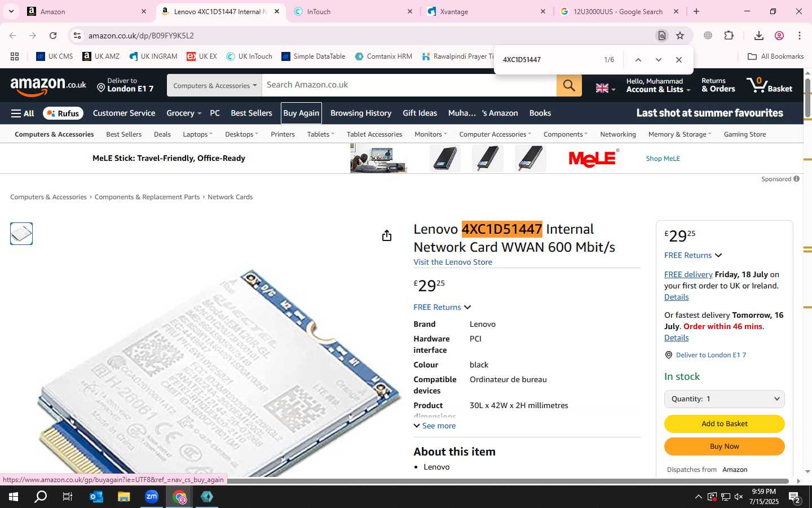The image size is (812, 508).
Task: Click the site information icon in address bar
Action: pos(77,36)
